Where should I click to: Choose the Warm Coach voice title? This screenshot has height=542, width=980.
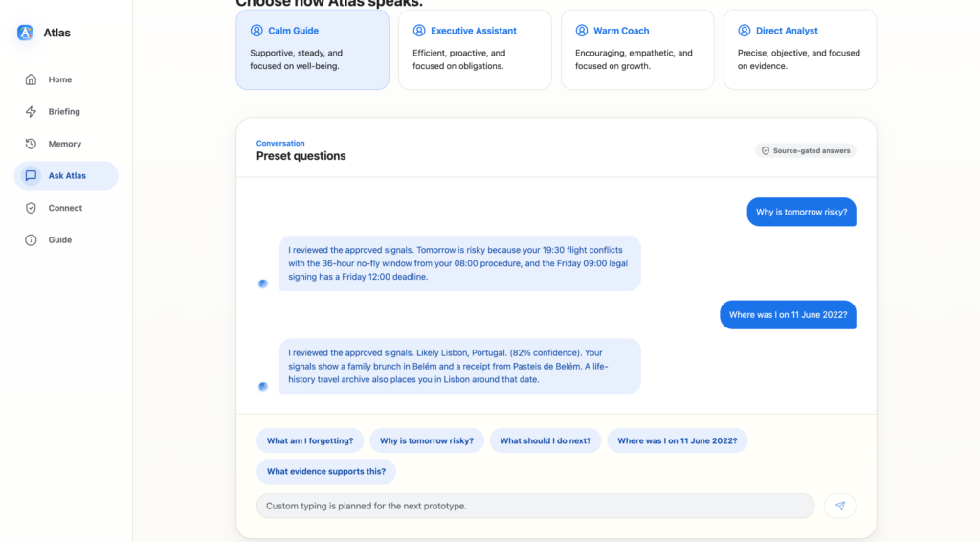point(620,30)
